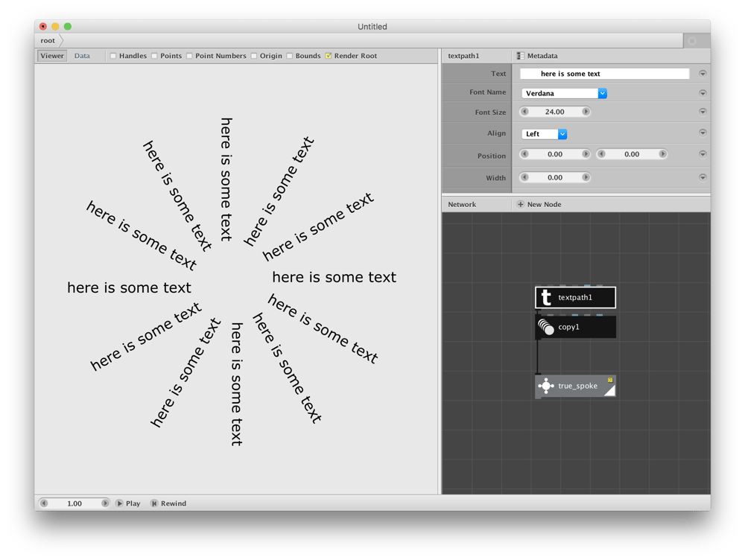Enable the Points checkbox
This screenshot has width=745, height=560.
click(154, 56)
